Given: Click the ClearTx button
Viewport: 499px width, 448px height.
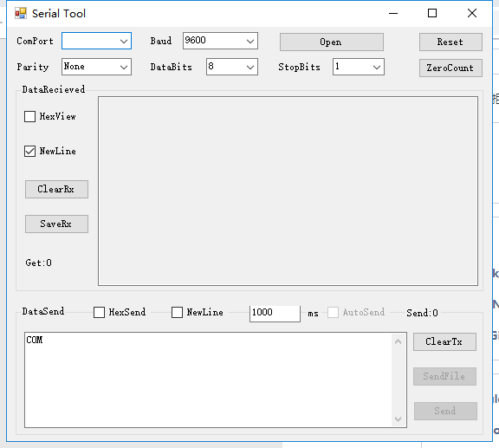Looking at the screenshot, I should tap(444, 342).
